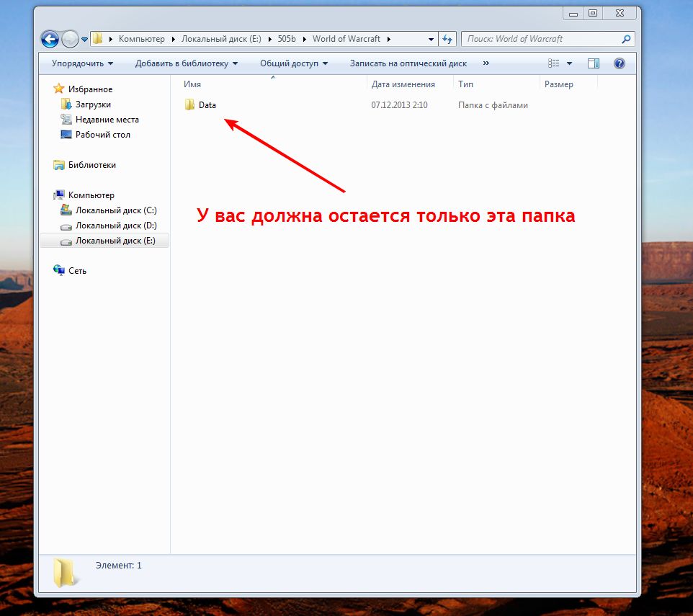
Task: Open Загрузки in navigation pane
Action: (x=93, y=104)
